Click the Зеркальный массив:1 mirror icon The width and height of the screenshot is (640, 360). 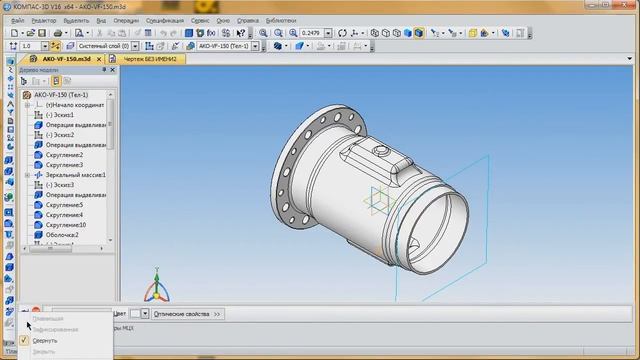[x=38, y=175]
